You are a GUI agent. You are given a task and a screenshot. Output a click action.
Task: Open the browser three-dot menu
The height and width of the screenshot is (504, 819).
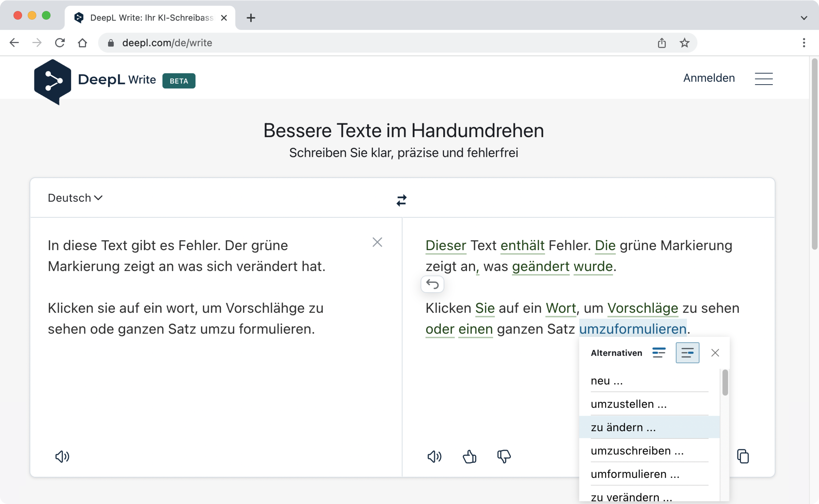(x=804, y=43)
